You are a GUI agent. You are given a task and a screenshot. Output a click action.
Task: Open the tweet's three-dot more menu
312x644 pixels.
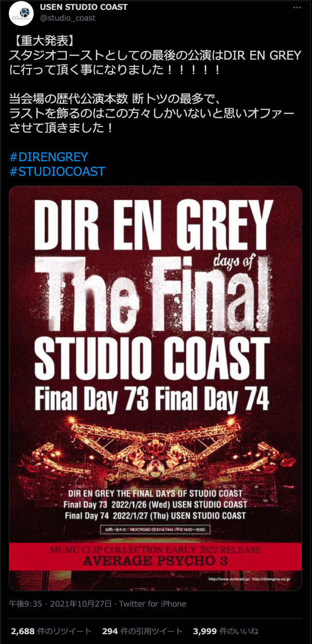coord(296,8)
